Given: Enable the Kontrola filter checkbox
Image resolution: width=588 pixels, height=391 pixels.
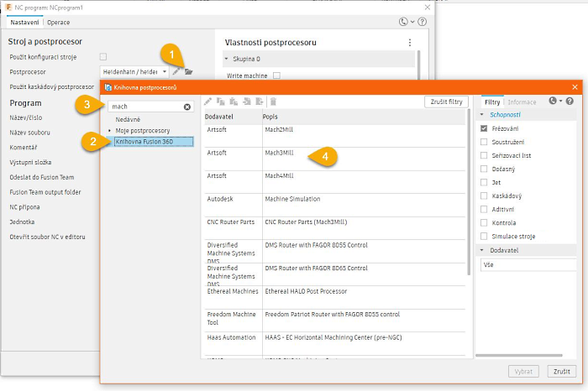Looking at the screenshot, I should click(484, 223).
